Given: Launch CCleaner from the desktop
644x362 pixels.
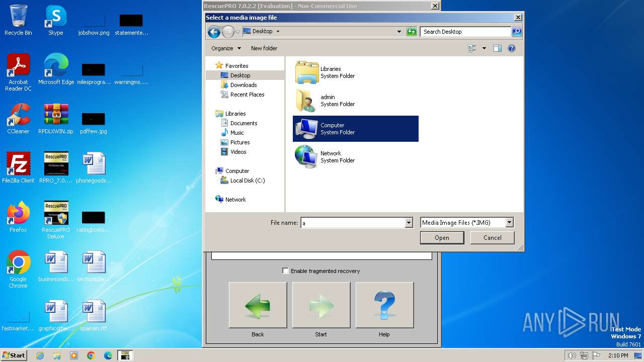Looking at the screenshot, I should tap(18, 119).
